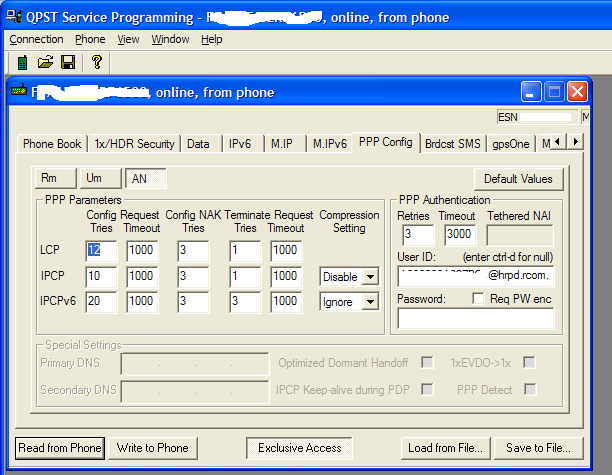Click Tethered NAI field
This screenshot has width=612, height=475.
[519, 235]
